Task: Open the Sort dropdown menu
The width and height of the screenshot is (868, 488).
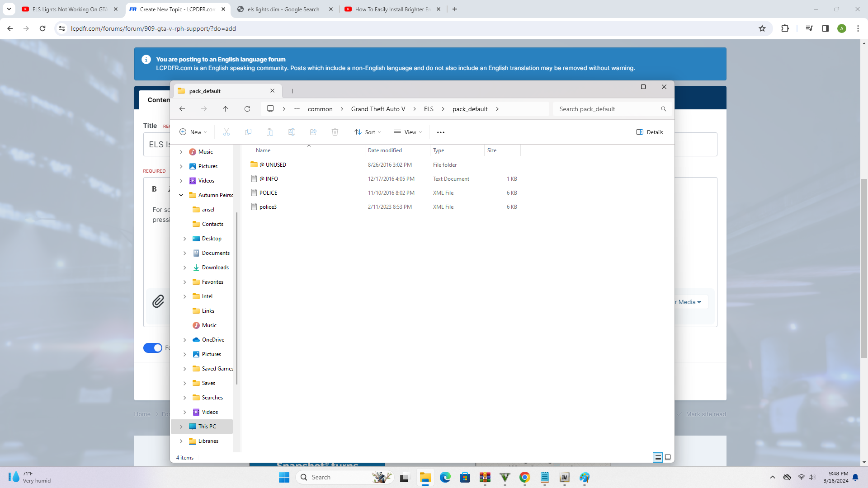Action: tap(368, 132)
